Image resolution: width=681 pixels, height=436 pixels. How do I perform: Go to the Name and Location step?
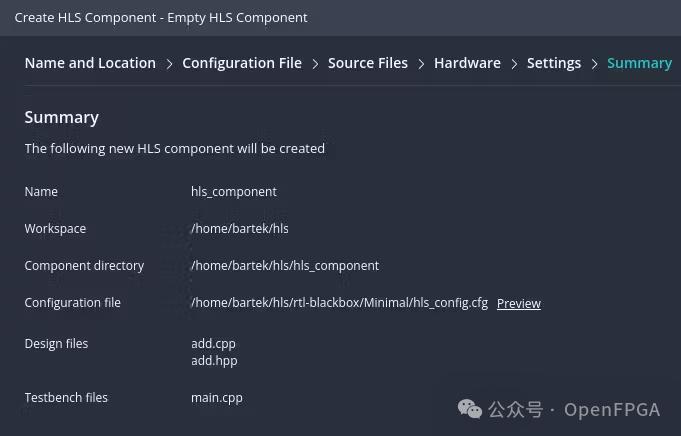(90, 63)
